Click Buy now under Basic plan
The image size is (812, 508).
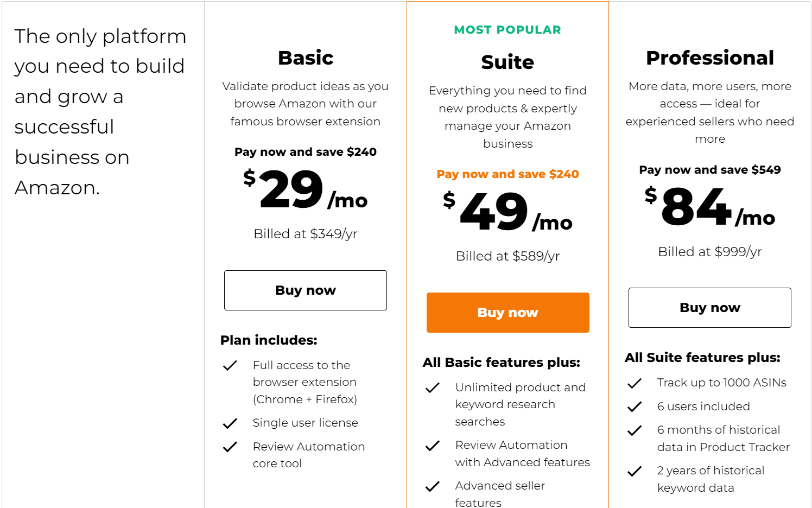tap(305, 290)
